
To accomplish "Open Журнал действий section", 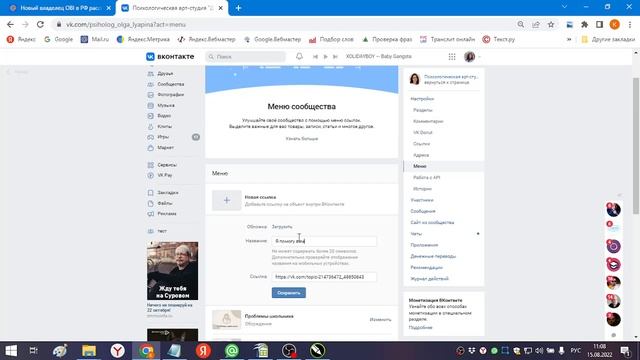I will pos(429,279).
